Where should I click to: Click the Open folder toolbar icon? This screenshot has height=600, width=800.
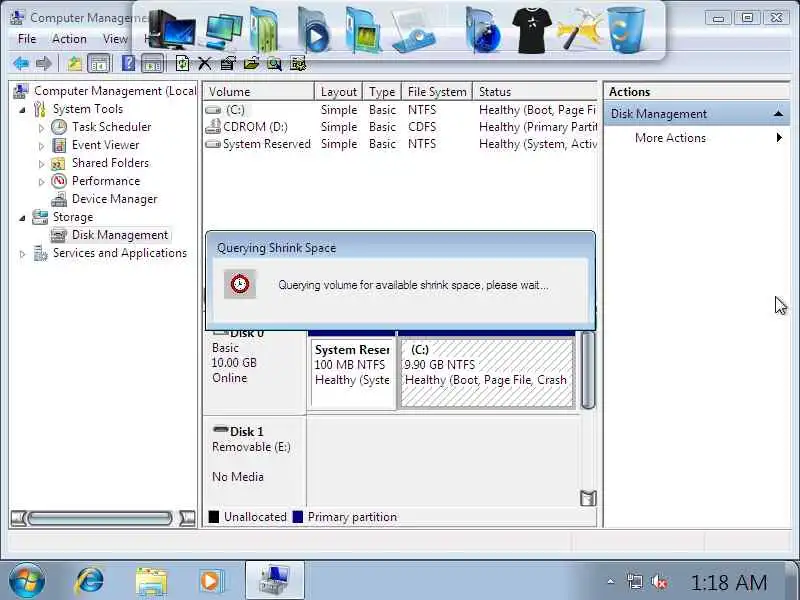point(251,64)
